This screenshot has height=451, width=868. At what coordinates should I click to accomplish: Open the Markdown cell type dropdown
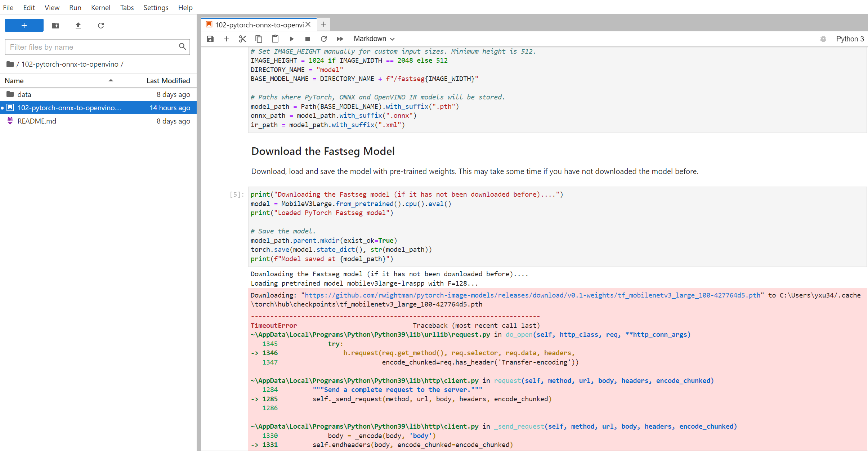373,39
